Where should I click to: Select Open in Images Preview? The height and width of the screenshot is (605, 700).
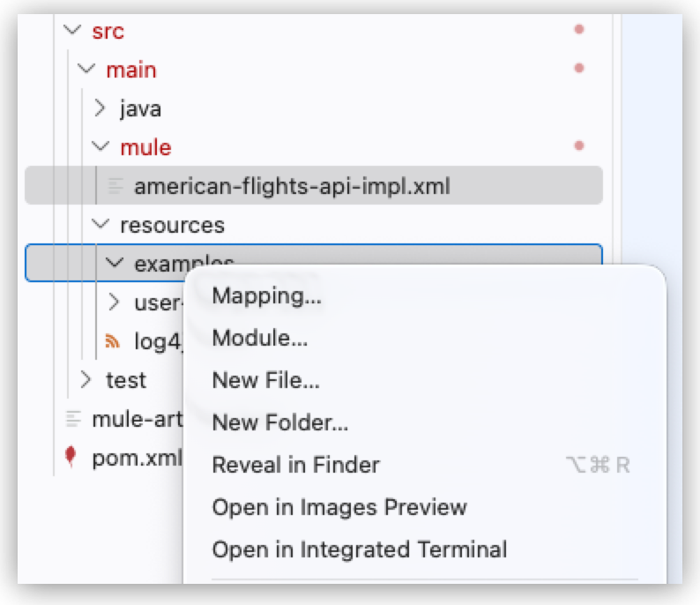coord(425,507)
